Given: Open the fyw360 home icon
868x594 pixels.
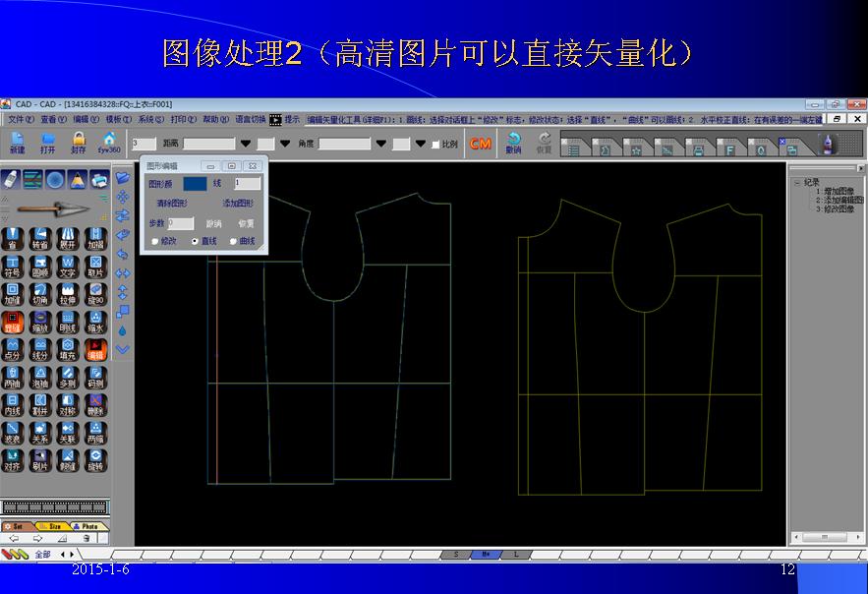Looking at the screenshot, I should 109,144.
